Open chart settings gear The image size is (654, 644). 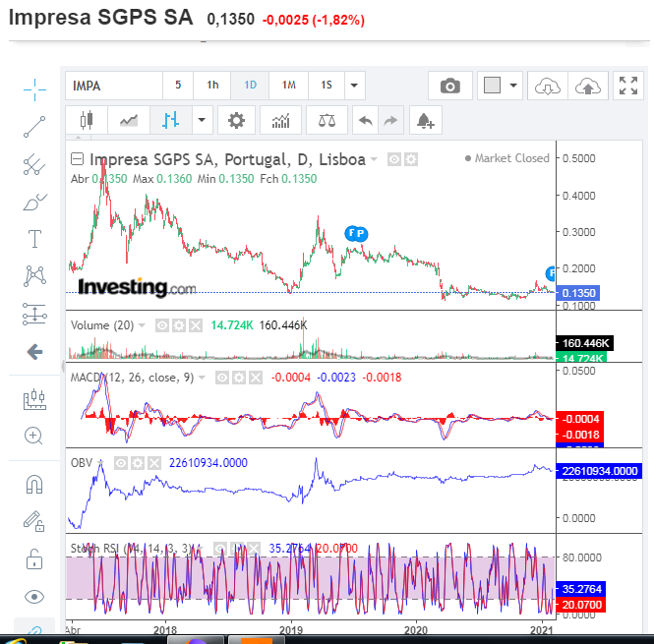coord(236,120)
